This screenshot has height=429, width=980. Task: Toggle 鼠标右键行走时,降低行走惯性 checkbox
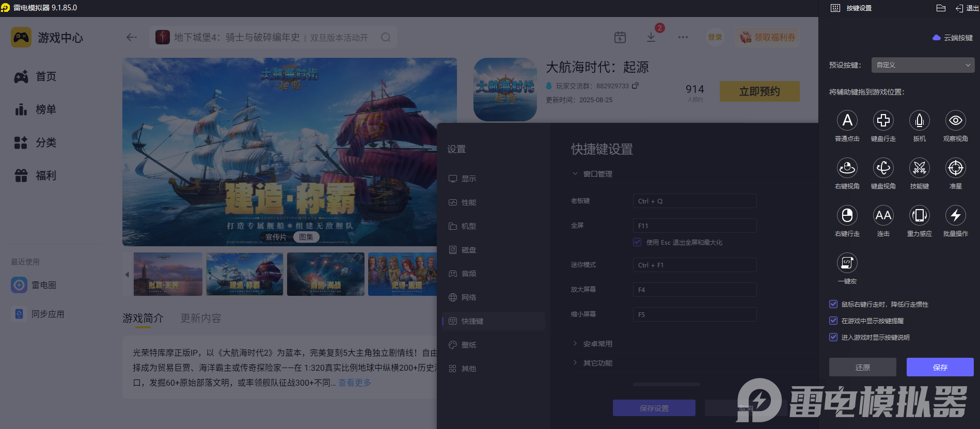click(833, 304)
